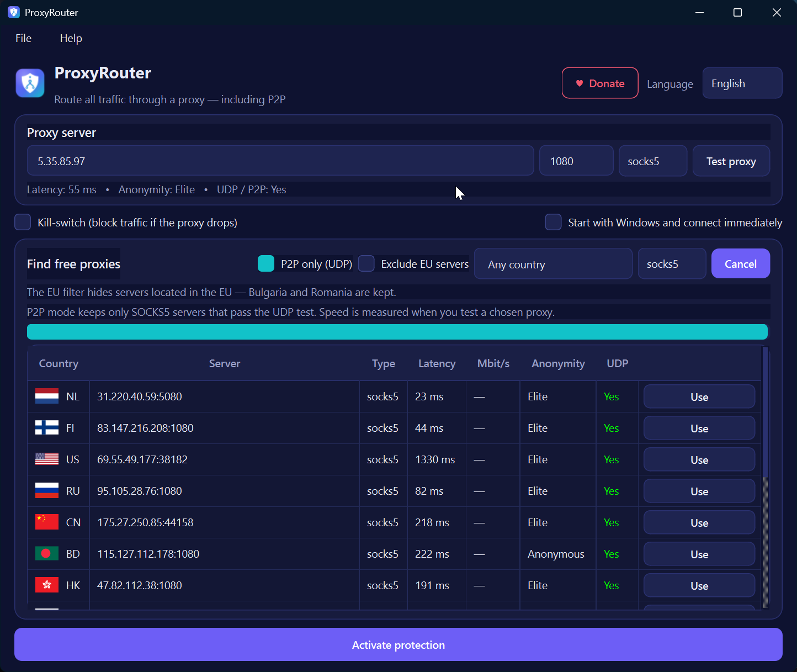The height and width of the screenshot is (672, 797).
Task: Sort by the Latency column header
Action: click(x=437, y=363)
